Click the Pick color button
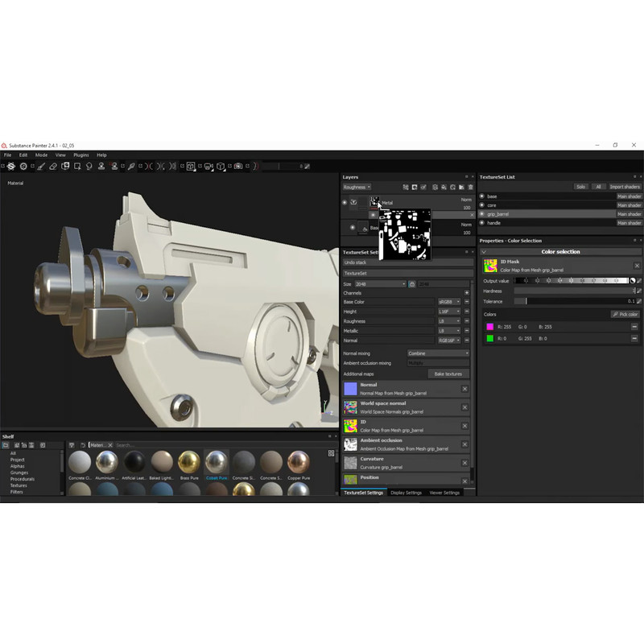 [x=625, y=314]
